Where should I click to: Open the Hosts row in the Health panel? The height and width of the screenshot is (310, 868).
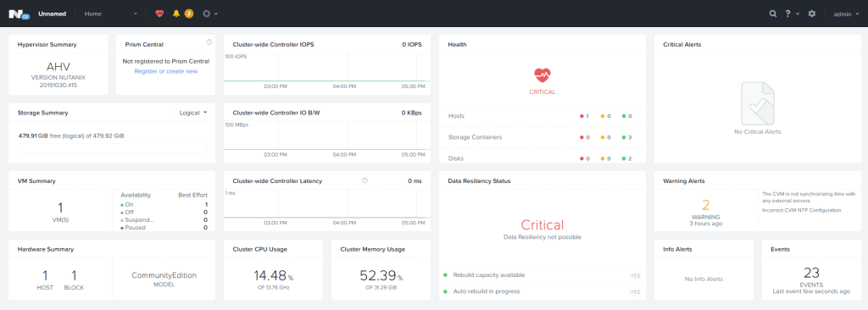[x=542, y=116]
